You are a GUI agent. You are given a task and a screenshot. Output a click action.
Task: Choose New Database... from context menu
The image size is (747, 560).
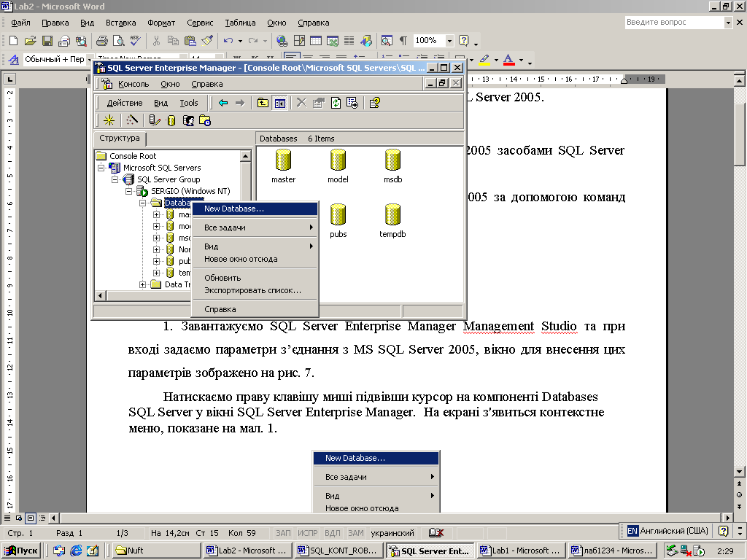[x=255, y=209]
